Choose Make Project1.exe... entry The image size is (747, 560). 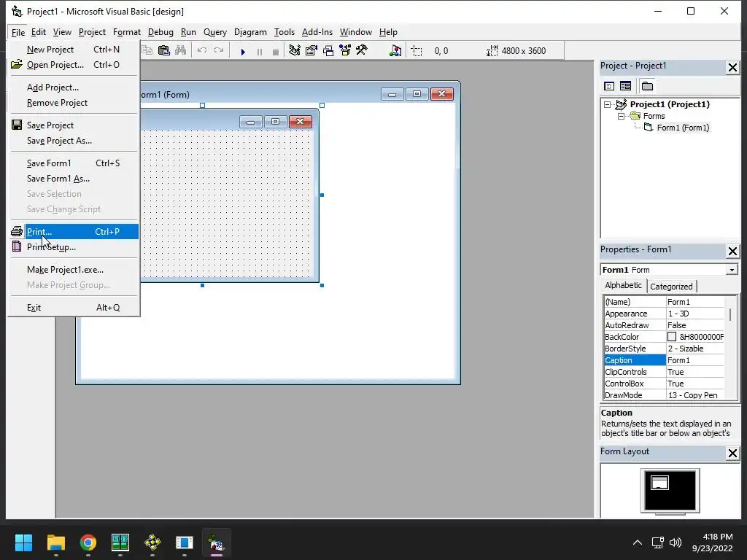tap(74, 270)
